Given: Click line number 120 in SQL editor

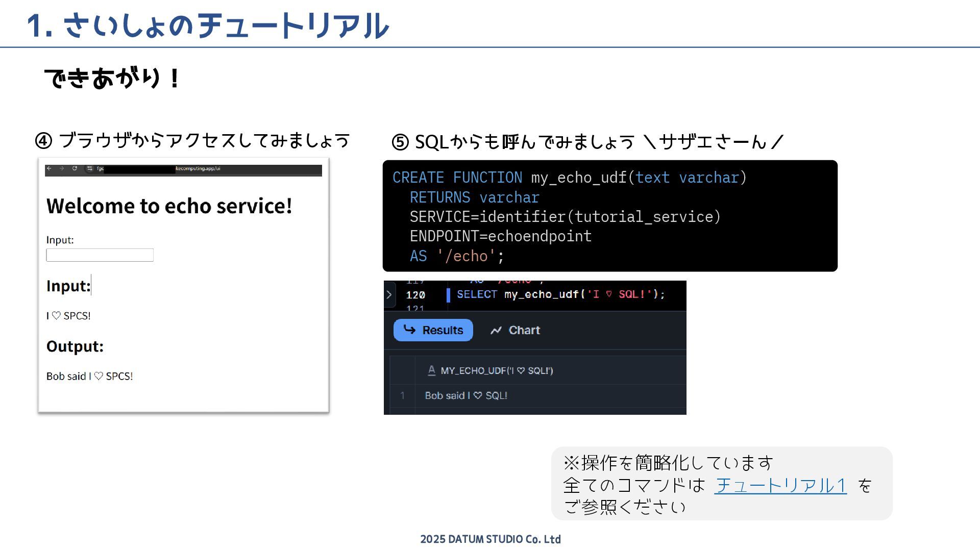Looking at the screenshot, I should pos(415,295).
